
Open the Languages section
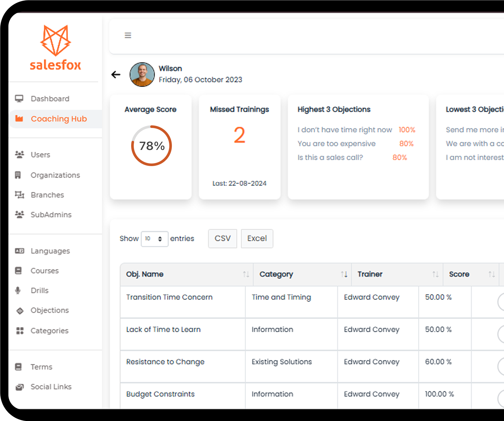coord(50,251)
